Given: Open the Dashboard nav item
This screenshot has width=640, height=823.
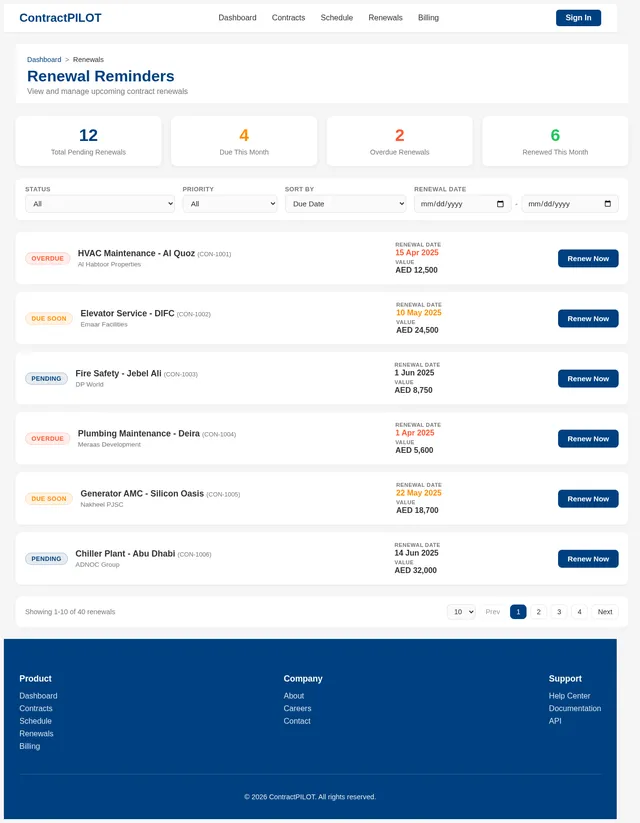Looking at the screenshot, I should [237, 17].
